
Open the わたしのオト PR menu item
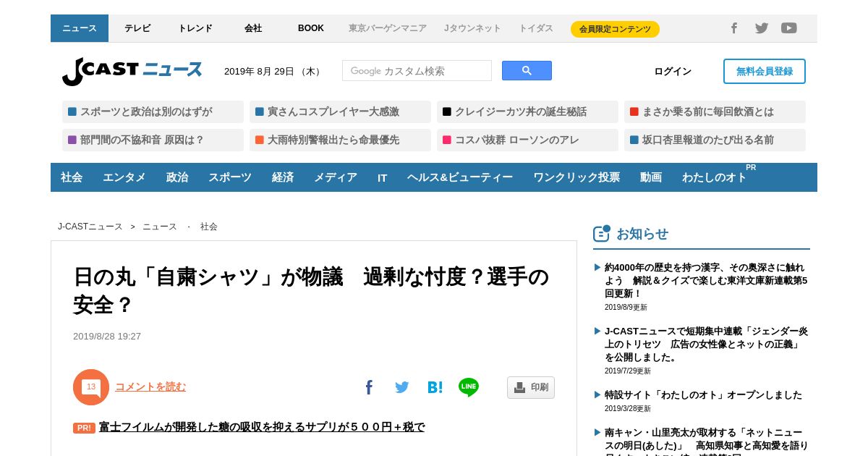click(715, 177)
